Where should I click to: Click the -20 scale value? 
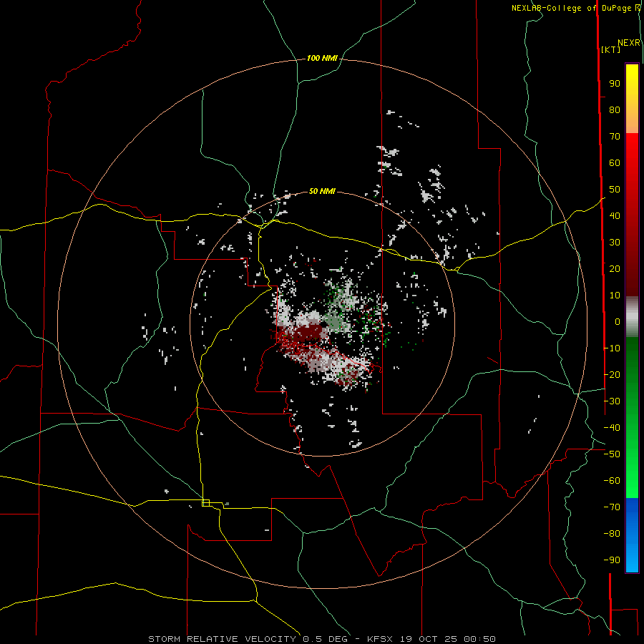coord(612,375)
